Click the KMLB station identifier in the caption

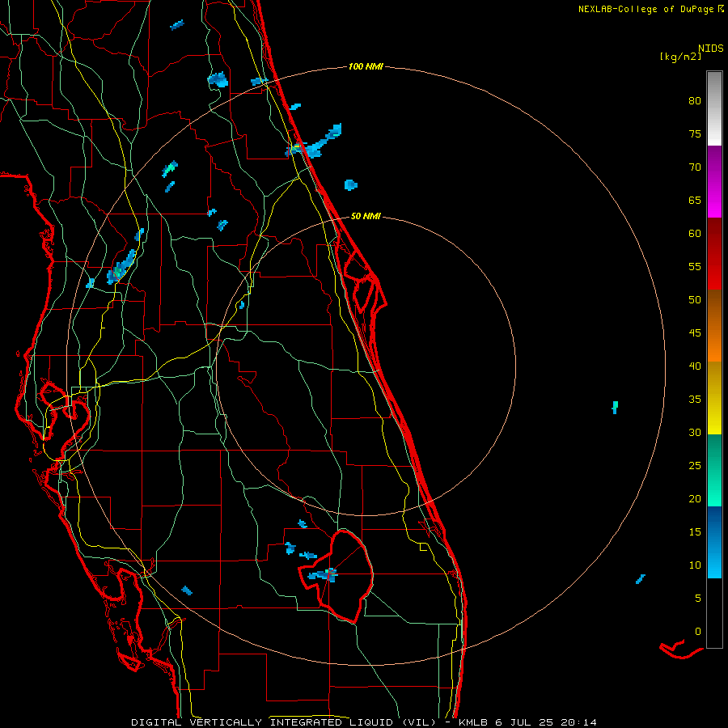473,722
